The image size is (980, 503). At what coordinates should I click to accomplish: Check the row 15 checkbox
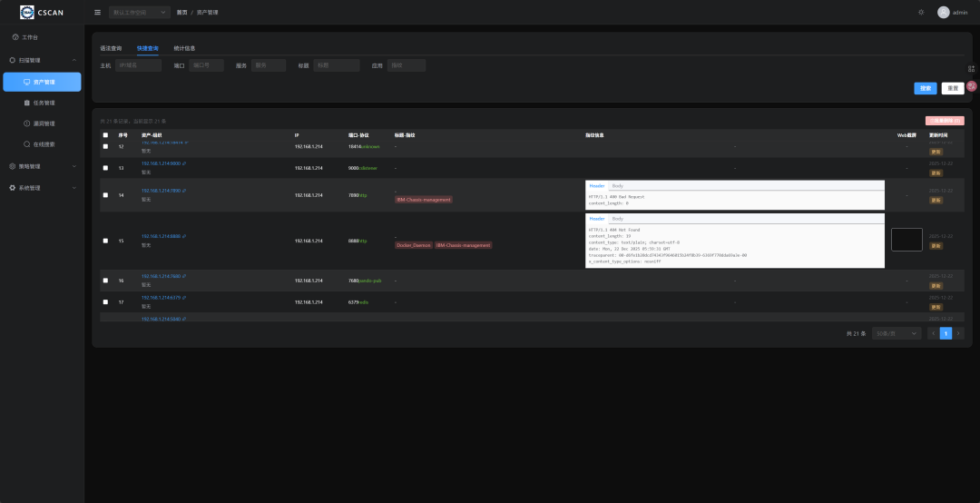coord(105,241)
